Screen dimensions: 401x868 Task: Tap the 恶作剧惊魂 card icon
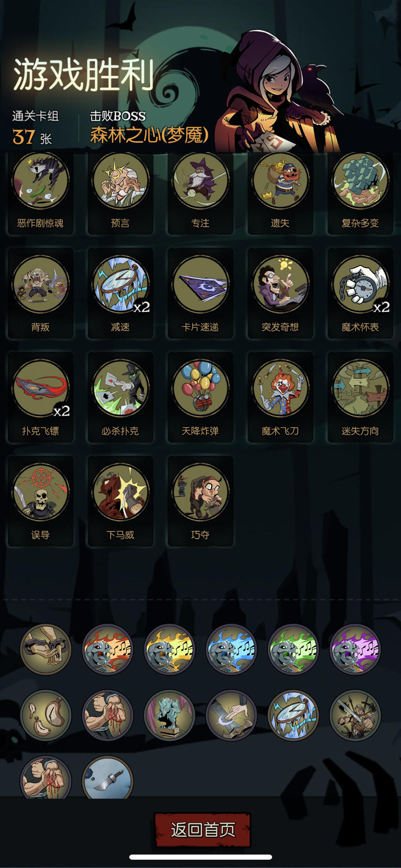(x=41, y=182)
